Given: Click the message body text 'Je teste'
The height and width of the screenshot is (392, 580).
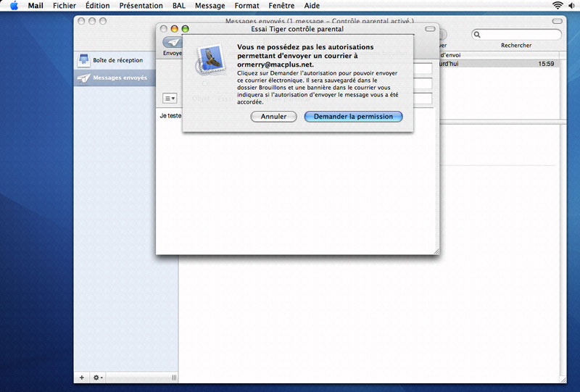Looking at the screenshot, I should (x=170, y=116).
